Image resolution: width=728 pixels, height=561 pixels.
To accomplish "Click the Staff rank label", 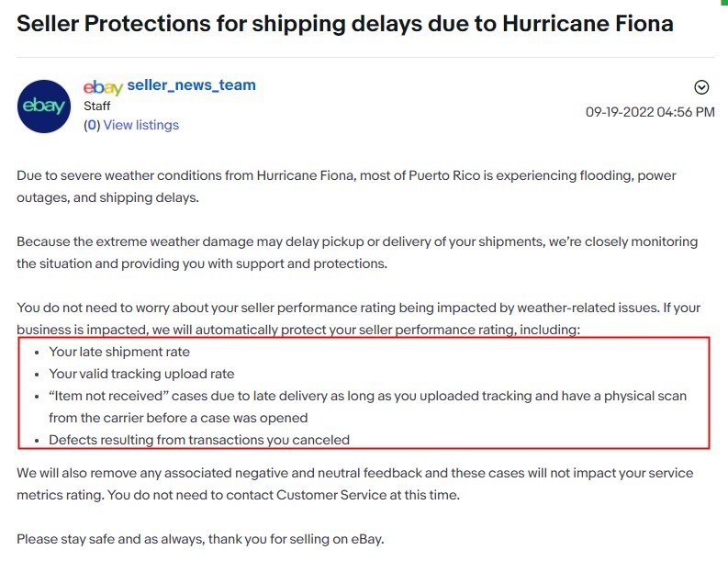I will 96,106.
